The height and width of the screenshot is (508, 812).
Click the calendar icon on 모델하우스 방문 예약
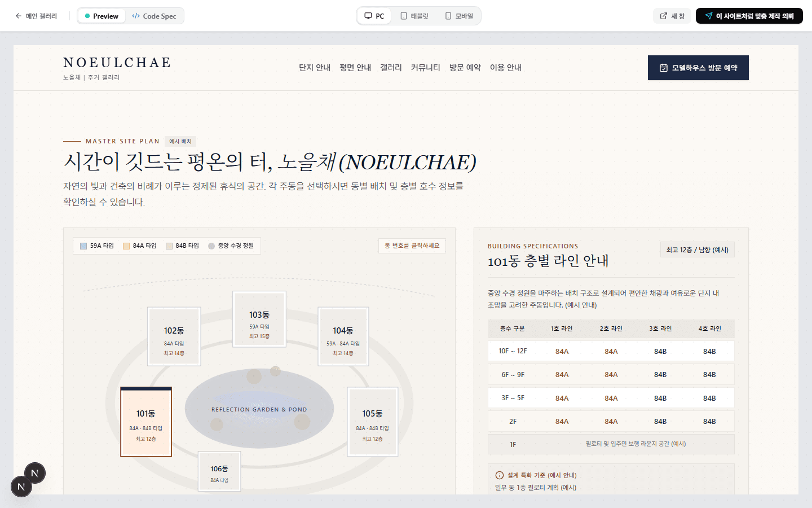coord(664,68)
